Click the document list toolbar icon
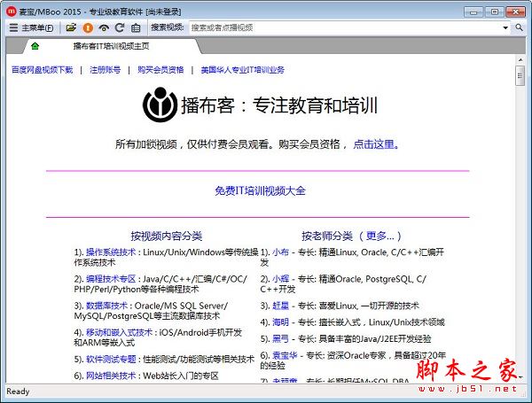Screen dimensions: 532x403 point(136,27)
